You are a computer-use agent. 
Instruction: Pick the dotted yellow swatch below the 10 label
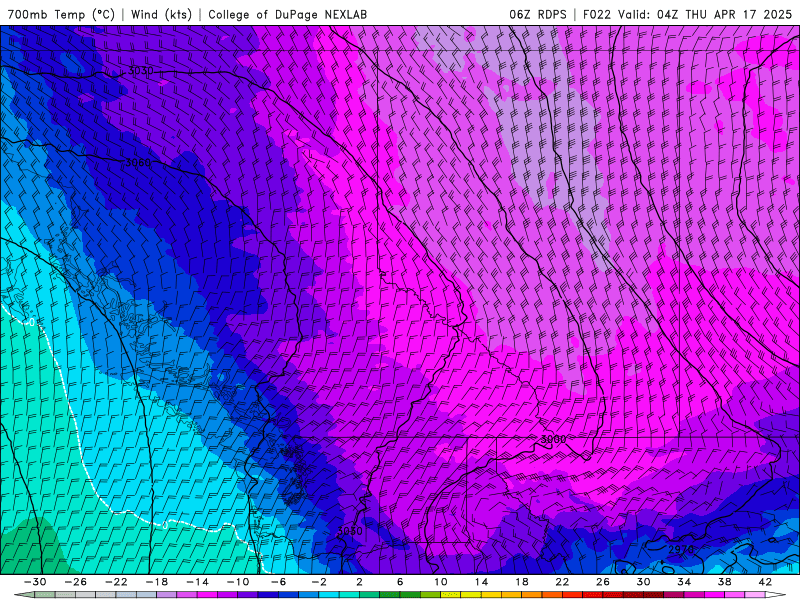[x=451, y=595]
